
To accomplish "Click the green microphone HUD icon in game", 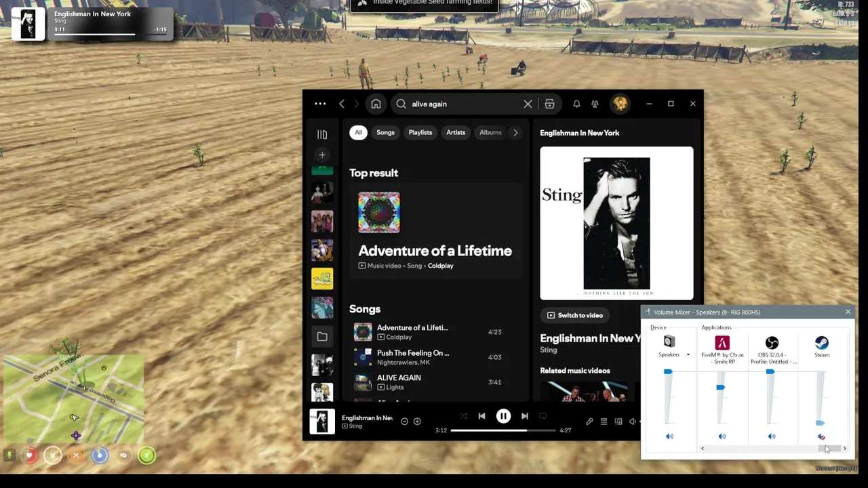I will 9,455.
